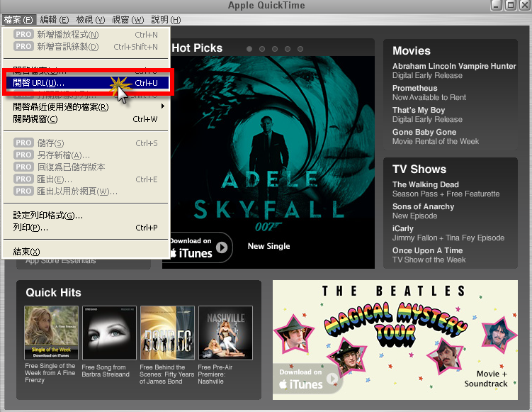
Task: Click Beatles Download on iTunes arrow icon
Action: click(332, 379)
